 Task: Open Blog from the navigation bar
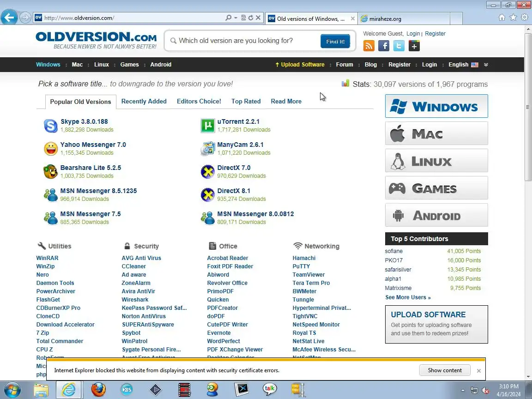[370, 65]
